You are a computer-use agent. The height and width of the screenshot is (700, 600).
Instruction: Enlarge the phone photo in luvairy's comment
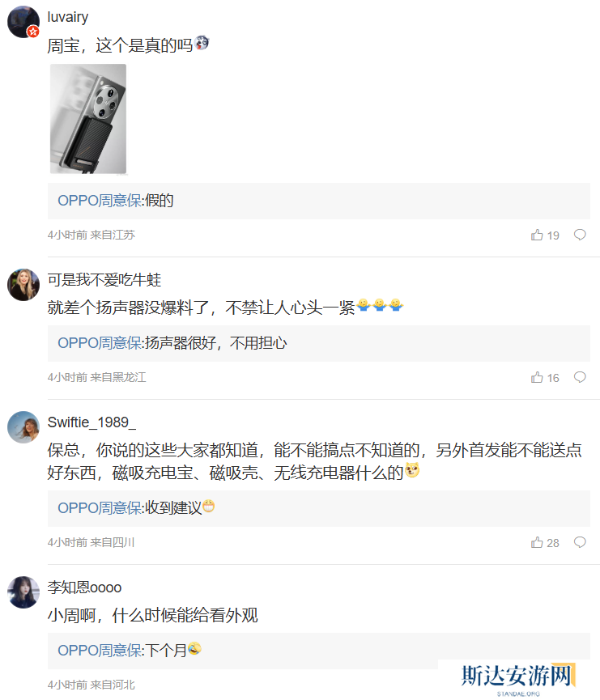pyautogui.click(x=88, y=119)
